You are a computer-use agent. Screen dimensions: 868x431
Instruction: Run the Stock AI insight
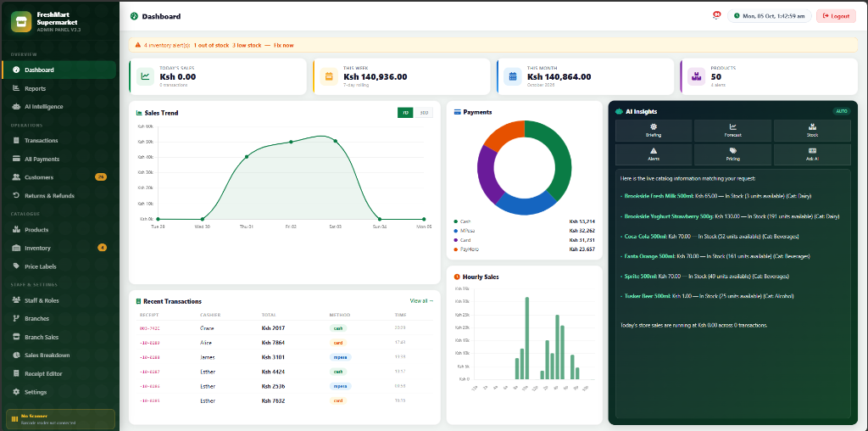(x=812, y=130)
